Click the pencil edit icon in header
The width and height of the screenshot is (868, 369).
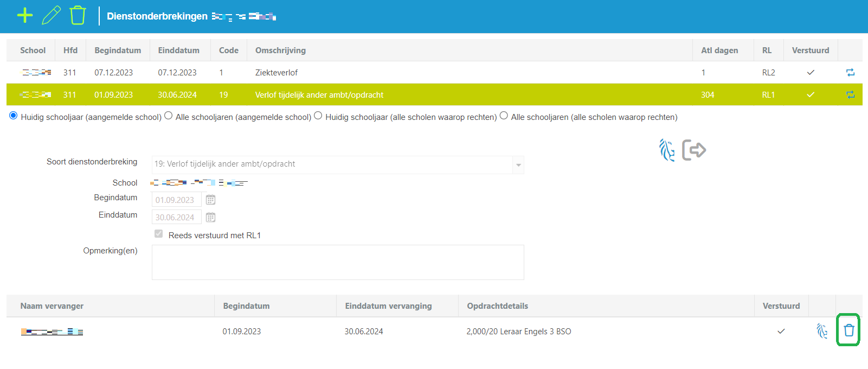[52, 15]
